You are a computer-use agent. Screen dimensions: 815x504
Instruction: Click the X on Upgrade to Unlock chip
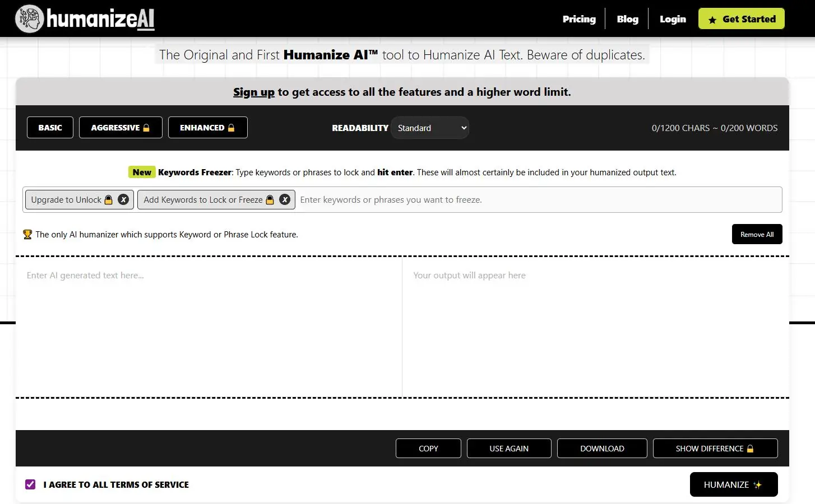(123, 199)
